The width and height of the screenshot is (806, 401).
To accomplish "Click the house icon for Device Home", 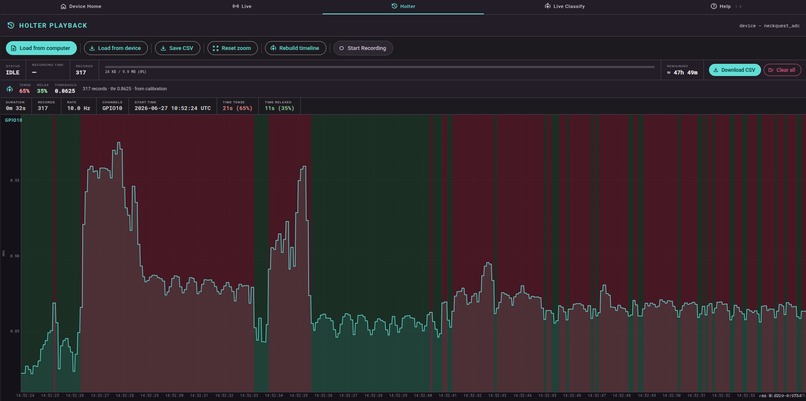I will tap(63, 7).
